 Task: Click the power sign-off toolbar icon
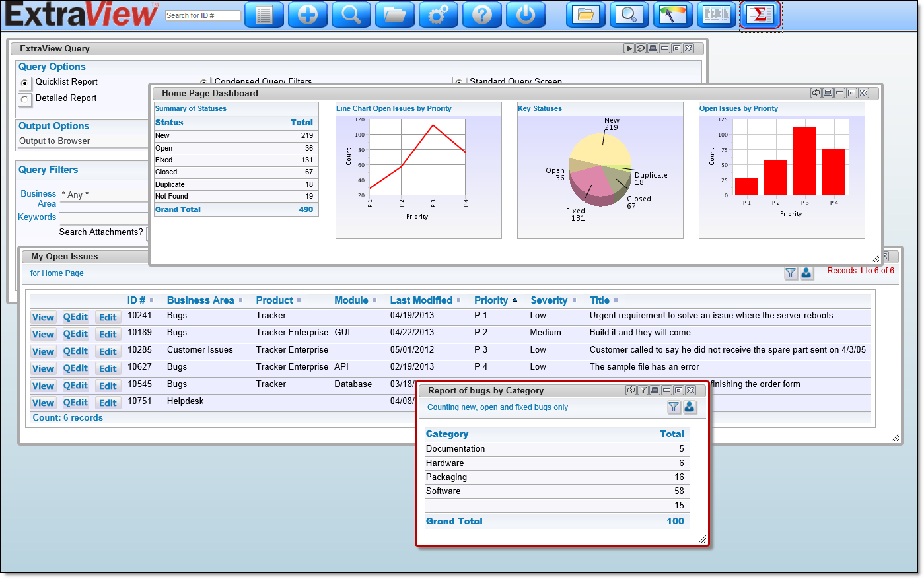525,15
